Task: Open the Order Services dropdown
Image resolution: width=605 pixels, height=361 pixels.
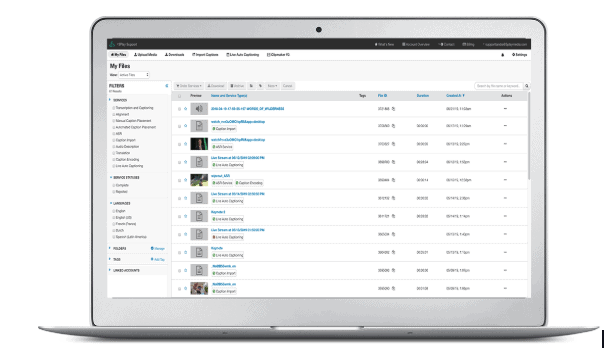Action: pyautogui.click(x=189, y=86)
